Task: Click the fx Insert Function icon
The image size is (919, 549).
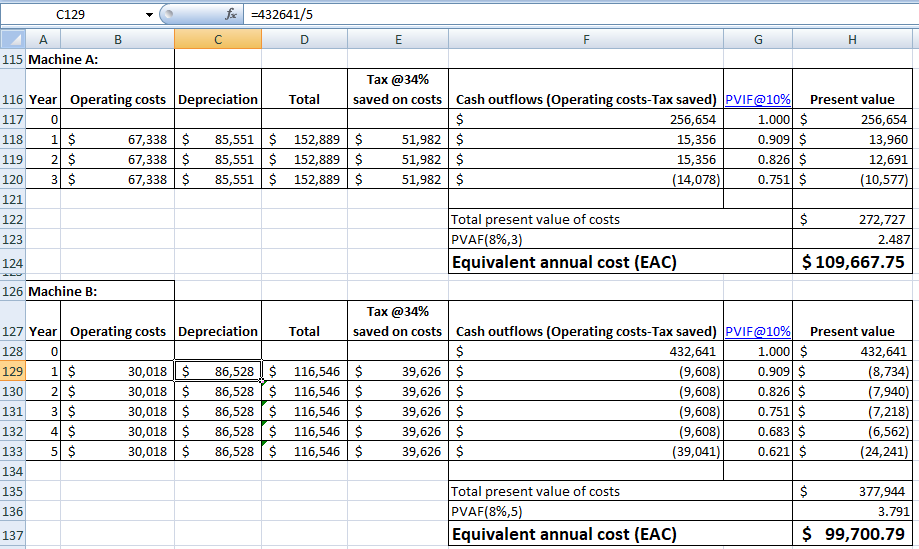Action: [x=231, y=15]
